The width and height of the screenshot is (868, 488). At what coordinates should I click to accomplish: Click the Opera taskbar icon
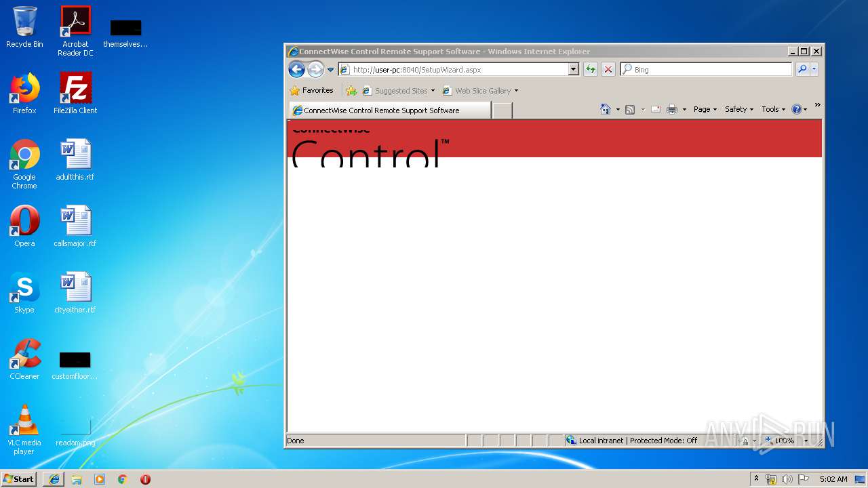click(145, 479)
